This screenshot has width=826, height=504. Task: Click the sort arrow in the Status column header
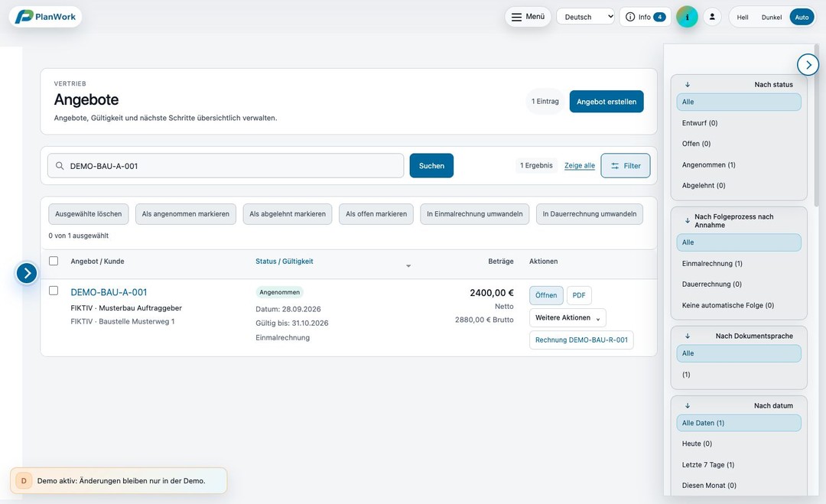[x=408, y=266]
